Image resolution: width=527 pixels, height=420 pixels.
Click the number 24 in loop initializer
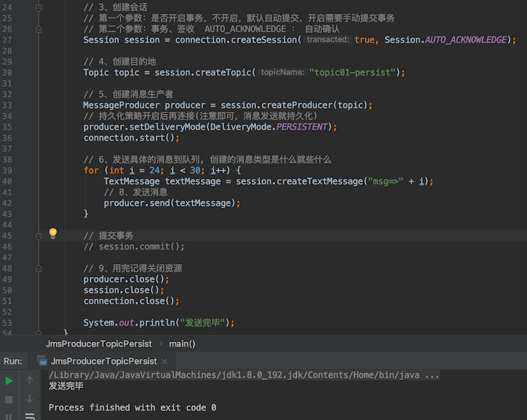pyautogui.click(x=155, y=170)
